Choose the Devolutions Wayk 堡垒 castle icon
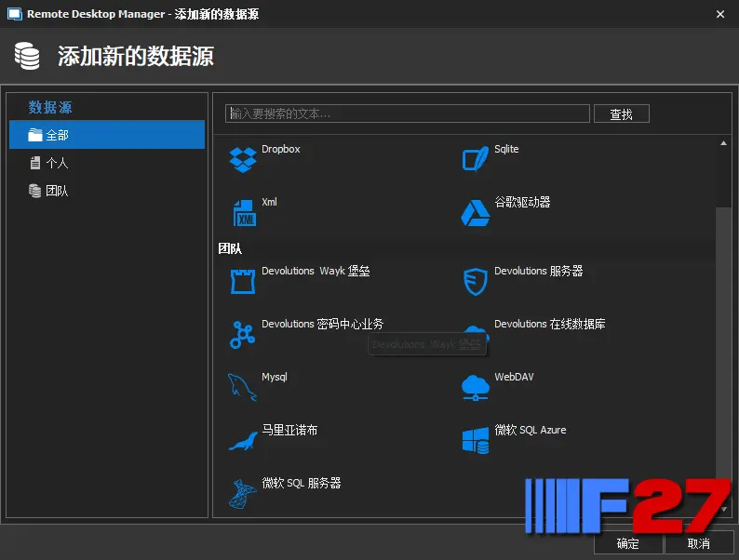The height and width of the screenshot is (560, 739). [x=243, y=282]
